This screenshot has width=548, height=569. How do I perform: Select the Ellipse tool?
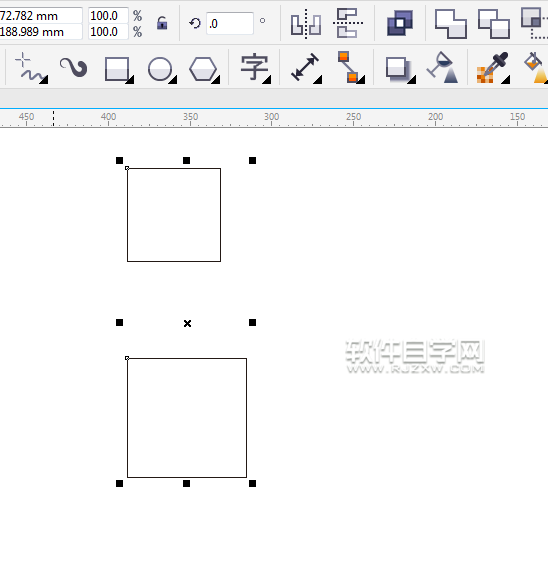coord(160,69)
